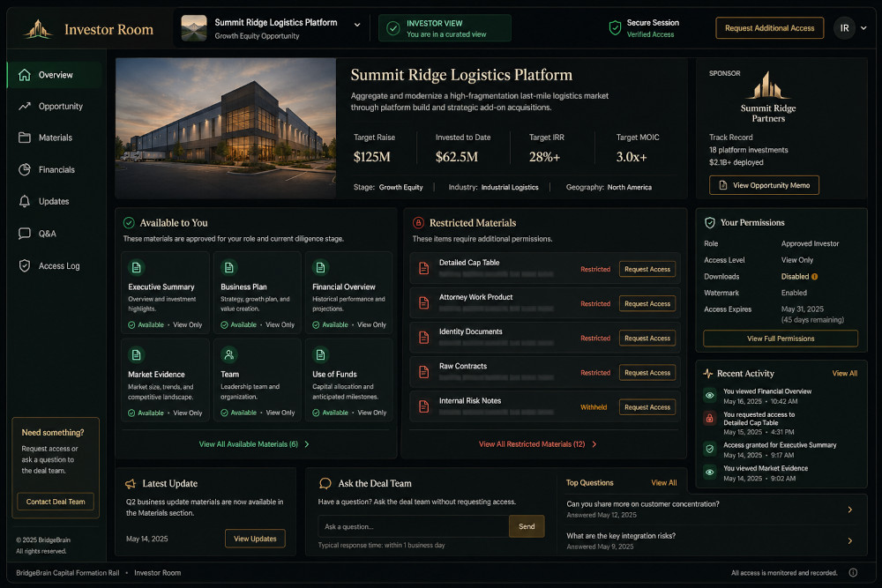Request access to Detailed Cap Table

pos(647,269)
